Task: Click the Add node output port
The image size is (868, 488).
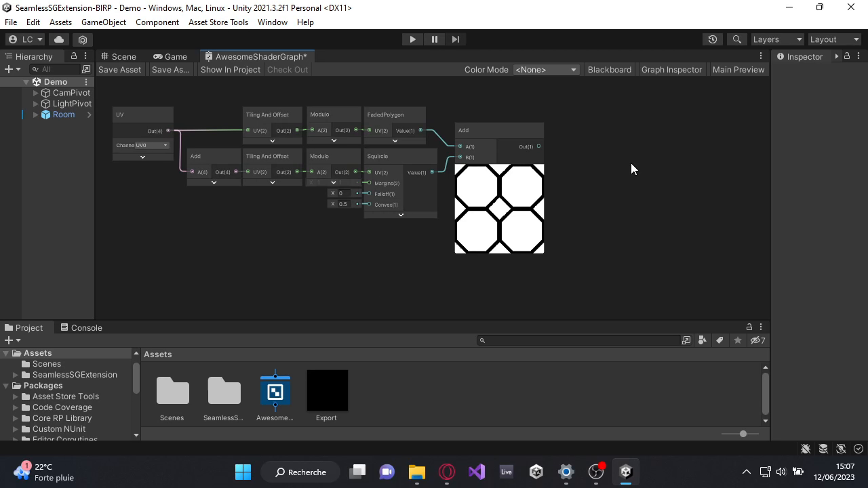Action: pyautogui.click(x=538, y=146)
